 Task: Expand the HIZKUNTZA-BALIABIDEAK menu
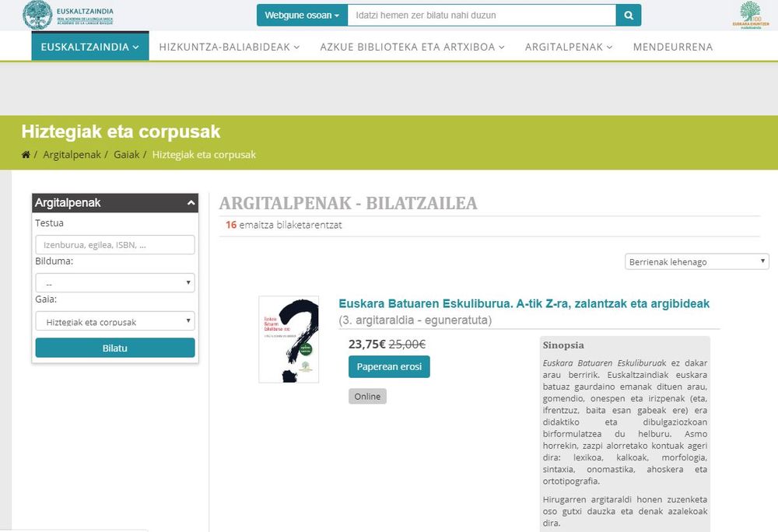(230, 47)
